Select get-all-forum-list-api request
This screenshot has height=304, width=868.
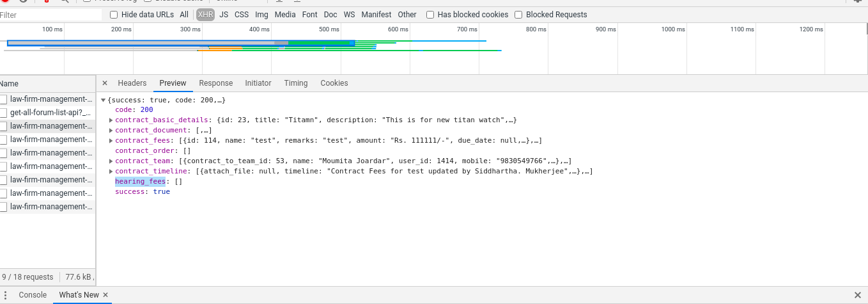[x=50, y=113]
